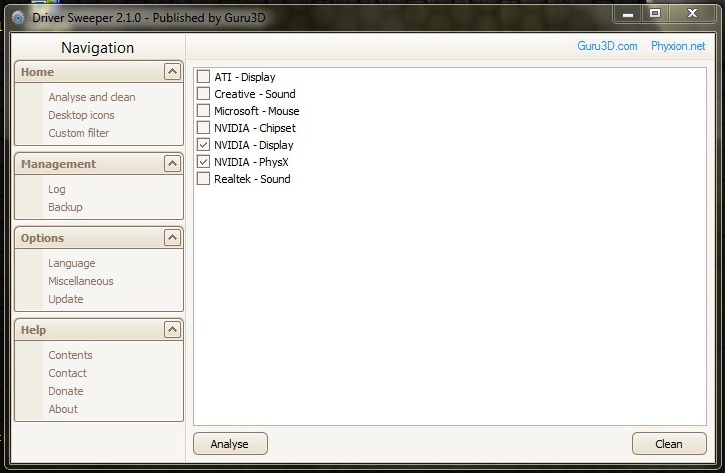
Task: Collapse the Management navigation section
Action: point(172,164)
